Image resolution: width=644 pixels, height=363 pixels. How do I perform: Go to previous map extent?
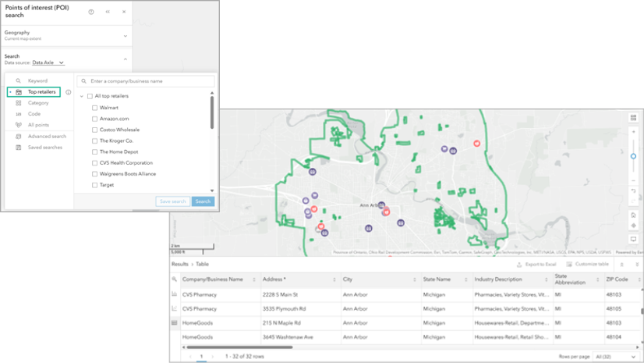pos(633,191)
